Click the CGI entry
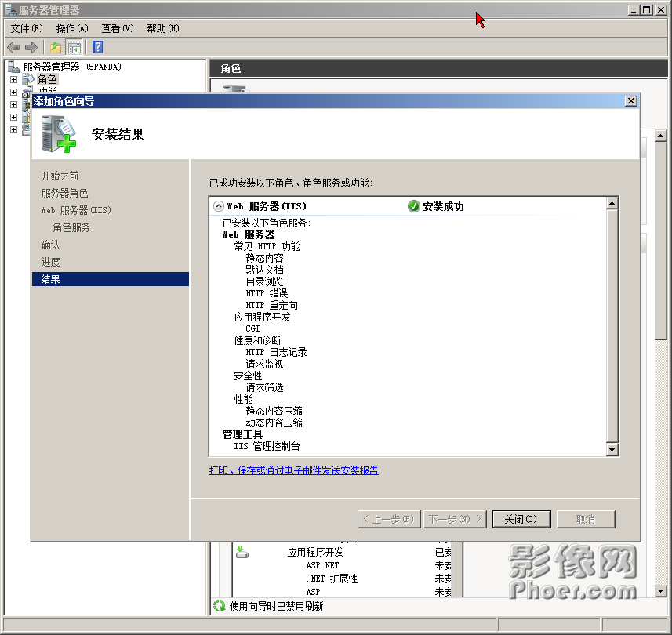 pyautogui.click(x=252, y=328)
